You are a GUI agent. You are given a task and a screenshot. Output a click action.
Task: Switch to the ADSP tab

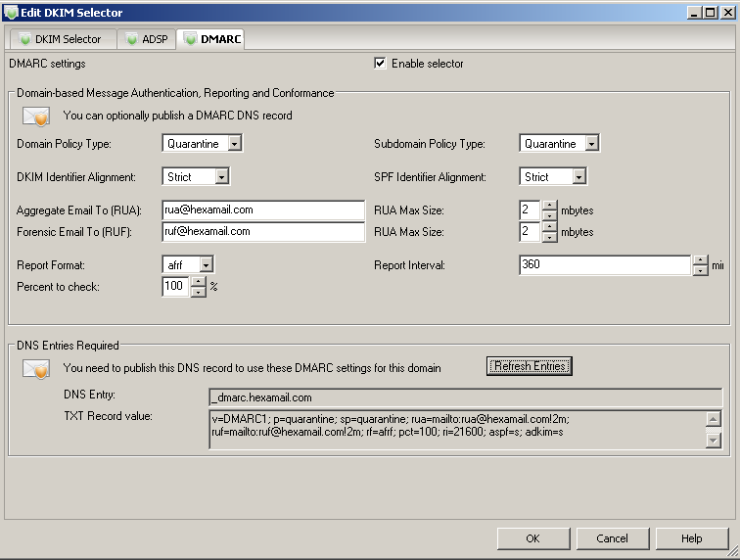point(147,40)
